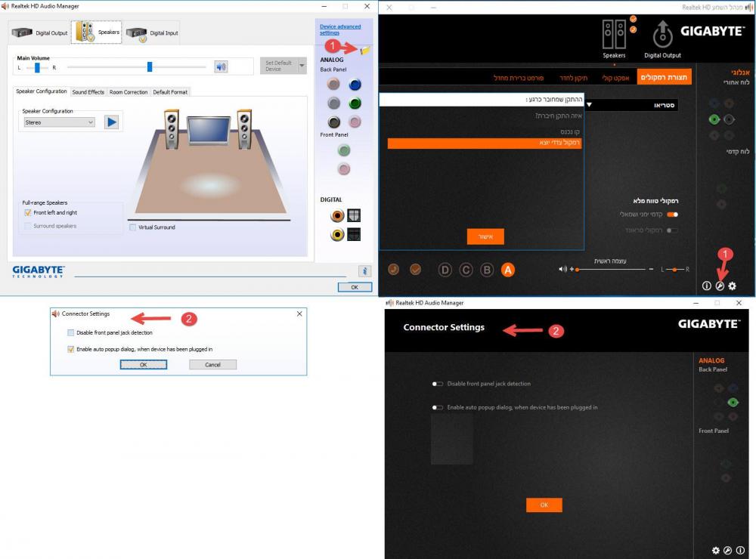Open the Default Format tab
756x559 pixels.
pos(170,92)
